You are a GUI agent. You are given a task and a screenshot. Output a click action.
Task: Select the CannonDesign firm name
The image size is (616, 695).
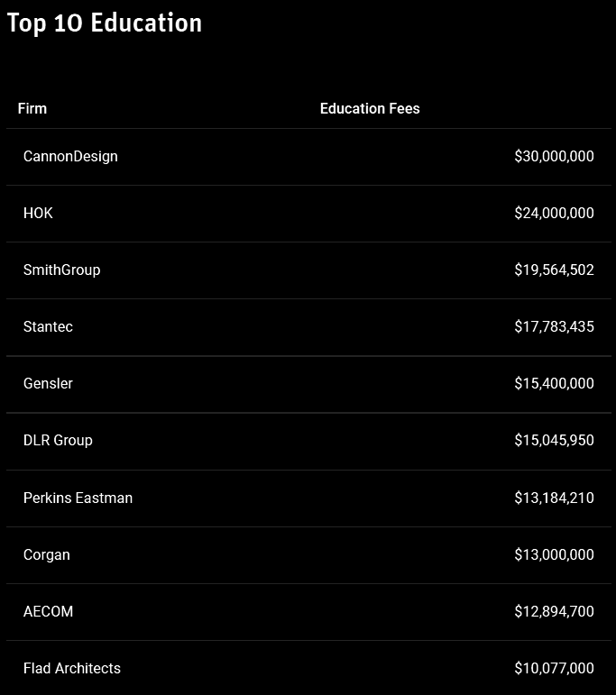click(x=70, y=156)
